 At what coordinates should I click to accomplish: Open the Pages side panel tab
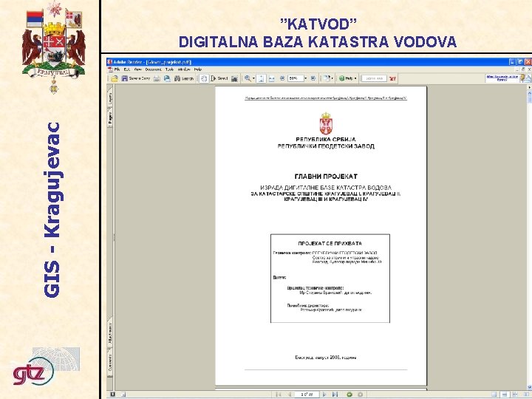110,117
